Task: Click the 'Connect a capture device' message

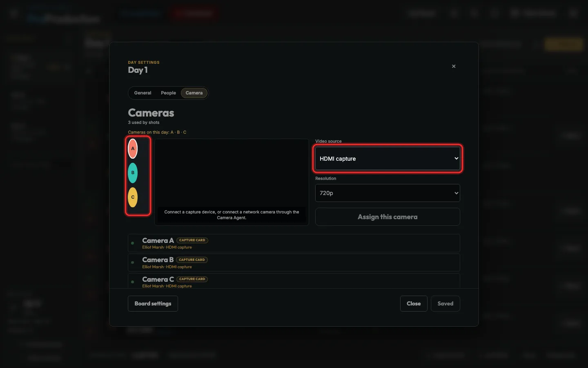Action: click(232, 215)
